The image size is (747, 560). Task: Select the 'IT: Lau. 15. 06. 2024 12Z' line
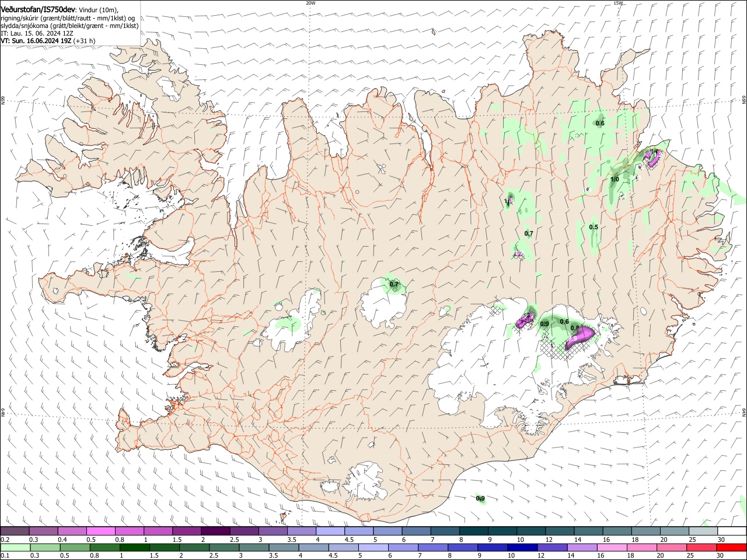pyautogui.click(x=37, y=33)
